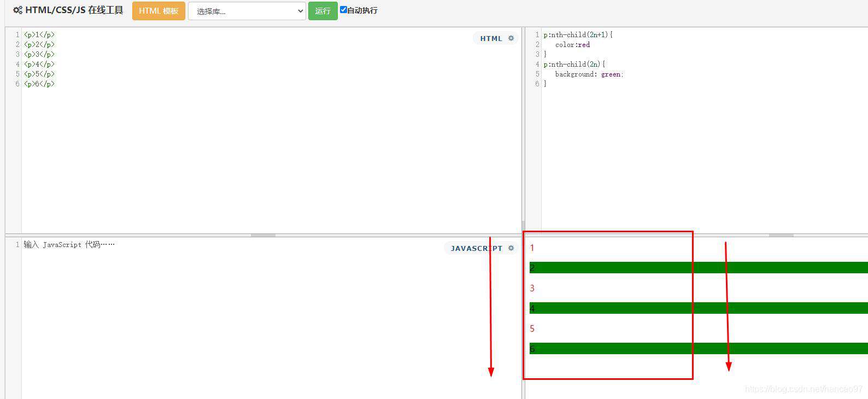Click the code line <p>5</p>

coord(39,74)
